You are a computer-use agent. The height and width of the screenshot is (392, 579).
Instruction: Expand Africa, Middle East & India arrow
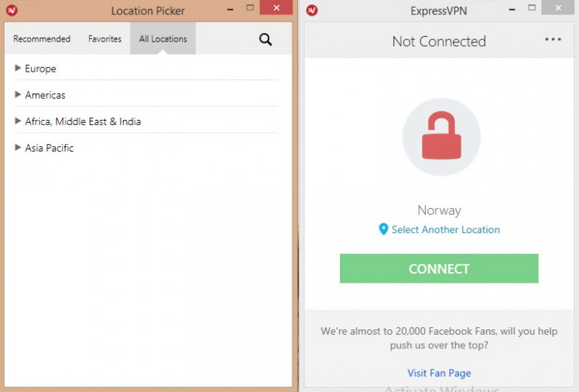coord(17,121)
